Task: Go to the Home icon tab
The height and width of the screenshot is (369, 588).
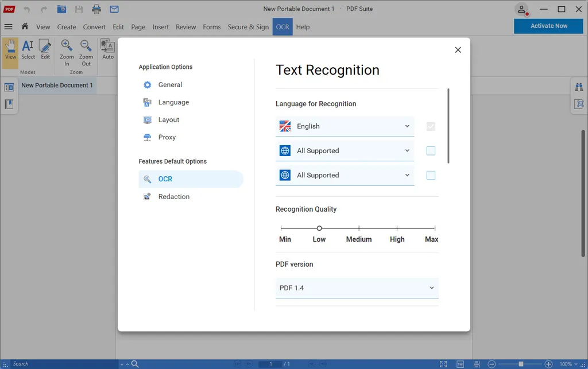Action: 25,26
